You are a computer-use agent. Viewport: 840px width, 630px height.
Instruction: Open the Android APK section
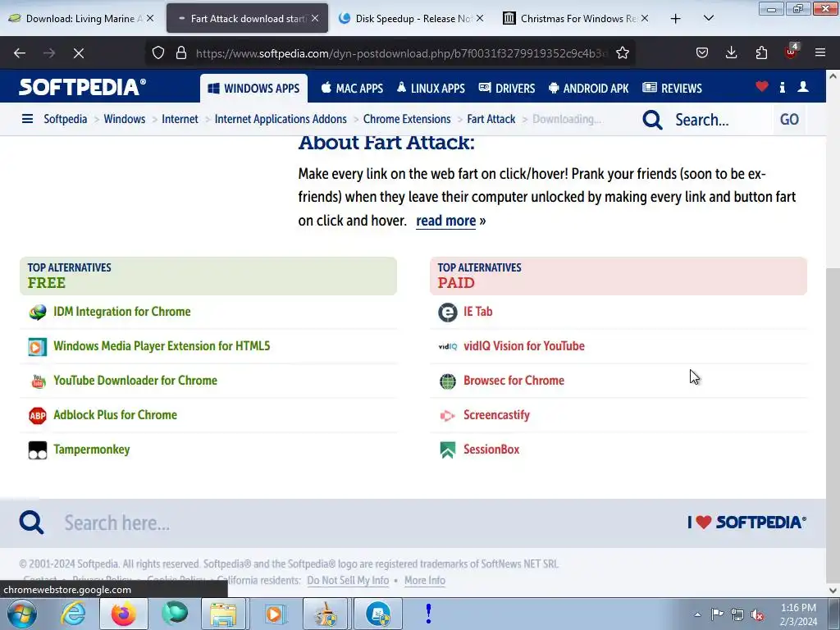click(x=589, y=89)
